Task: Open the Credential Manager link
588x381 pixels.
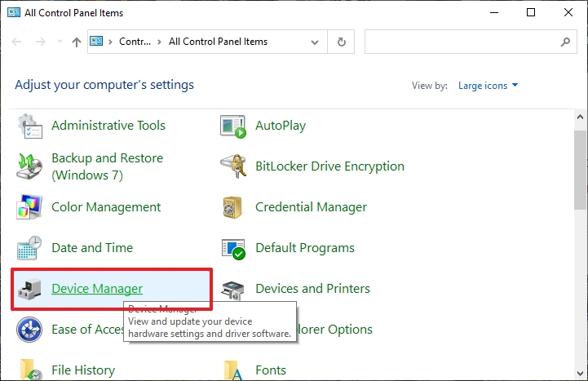Action: pos(312,207)
